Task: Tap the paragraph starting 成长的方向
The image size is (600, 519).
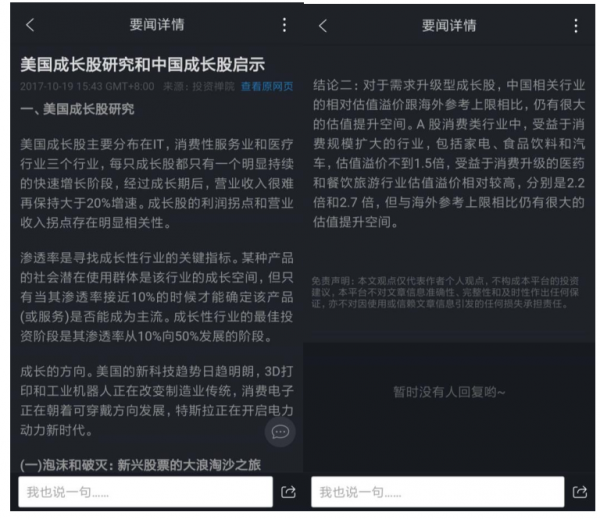Action: pyautogui.click(x=157, y=401)
